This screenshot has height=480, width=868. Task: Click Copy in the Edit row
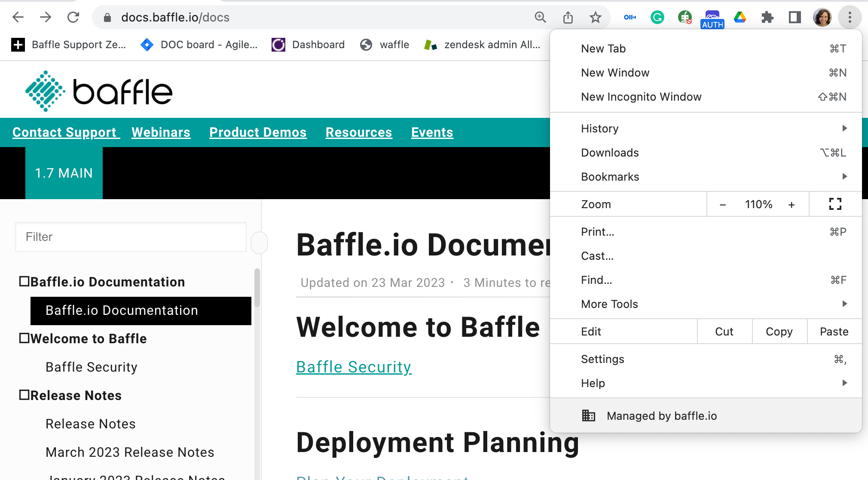779,332
